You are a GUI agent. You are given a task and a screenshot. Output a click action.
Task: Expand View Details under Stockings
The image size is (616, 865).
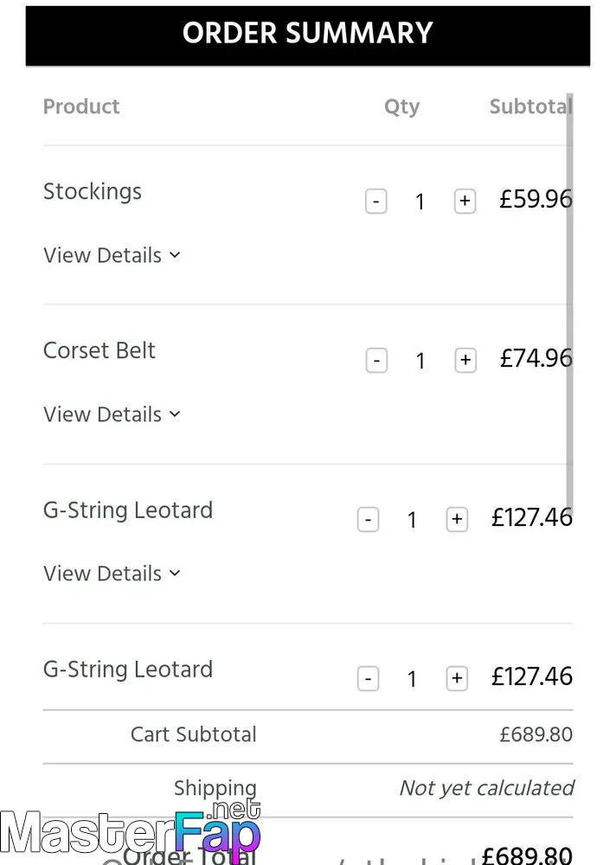click(x=112, y=255)
